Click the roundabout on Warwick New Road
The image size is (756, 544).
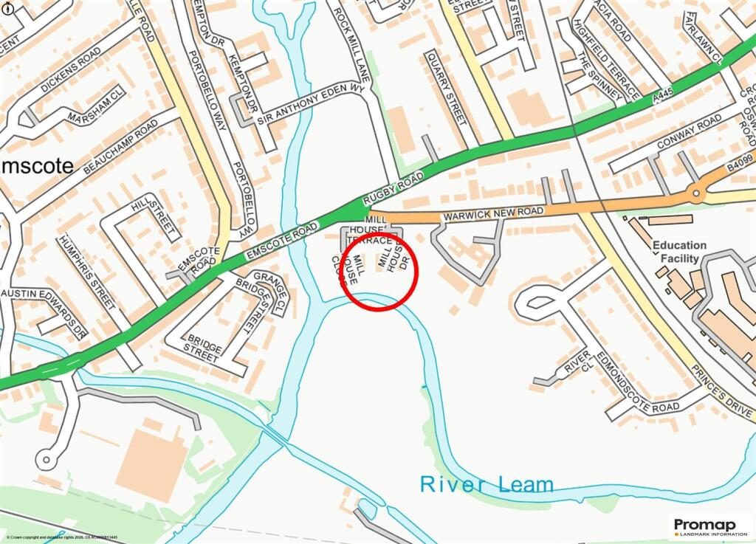tap(695, 193)
